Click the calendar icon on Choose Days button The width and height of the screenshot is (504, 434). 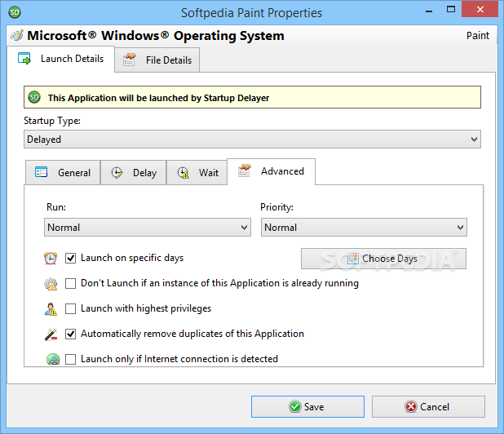pos(353,259)
